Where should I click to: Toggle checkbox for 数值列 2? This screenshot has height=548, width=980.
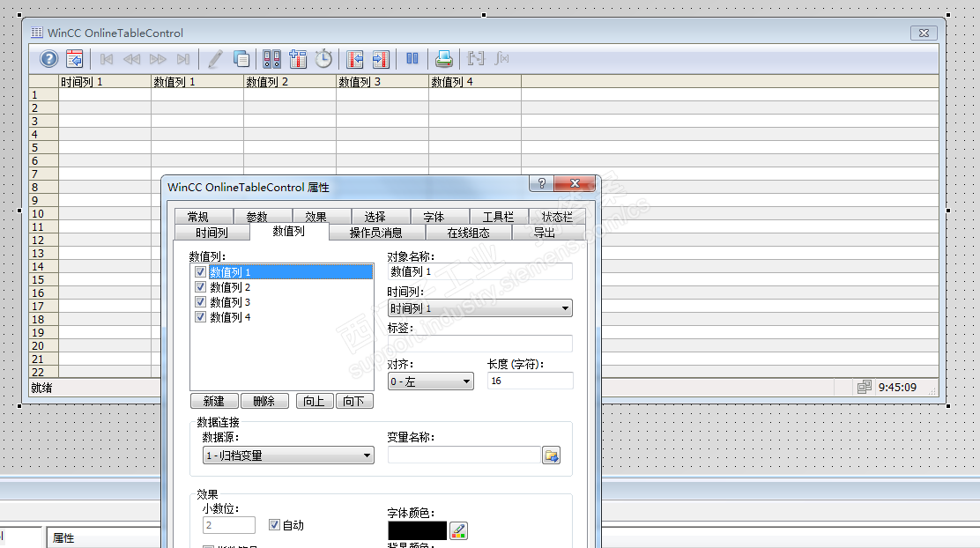(x=201, y=287)
